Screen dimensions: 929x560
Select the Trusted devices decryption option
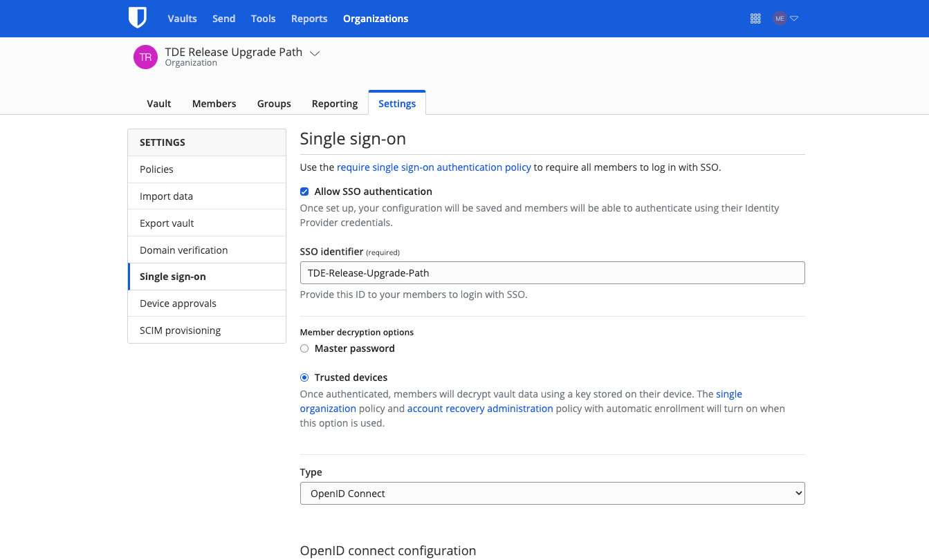(x=304, y=377)
